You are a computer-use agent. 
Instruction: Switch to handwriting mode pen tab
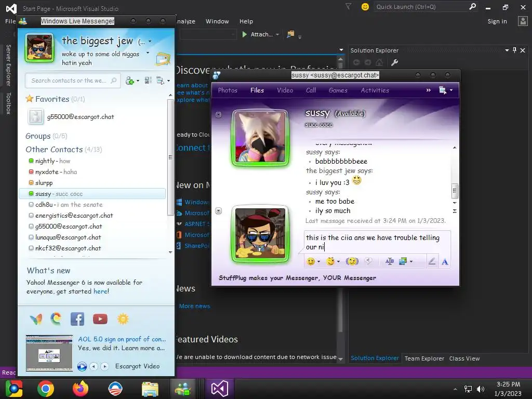click(432, 261)
